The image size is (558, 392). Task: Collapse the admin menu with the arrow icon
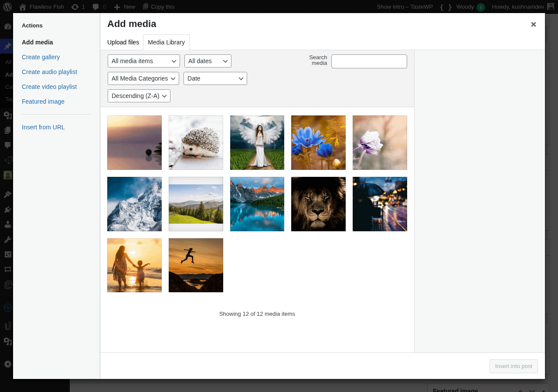pos(7,364)
